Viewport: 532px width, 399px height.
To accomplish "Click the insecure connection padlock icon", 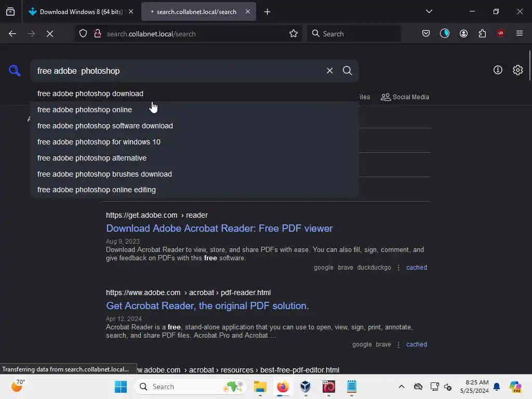I will pos(98,34).
